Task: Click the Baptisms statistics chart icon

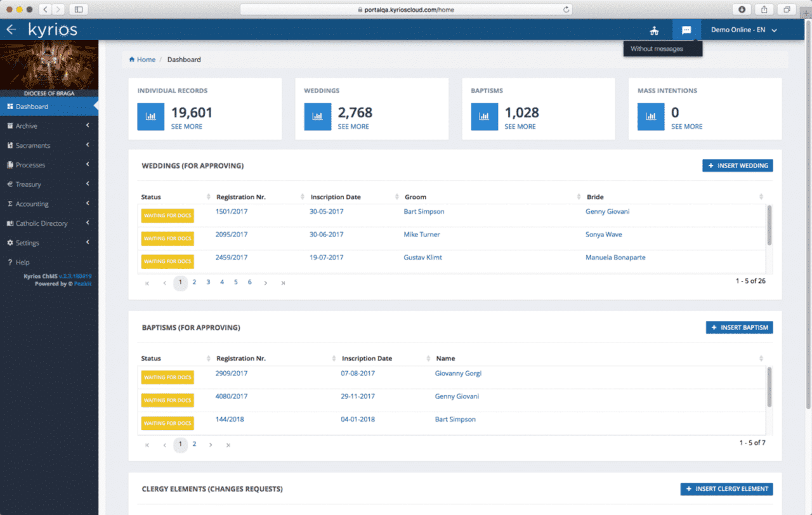Action: 484,117
